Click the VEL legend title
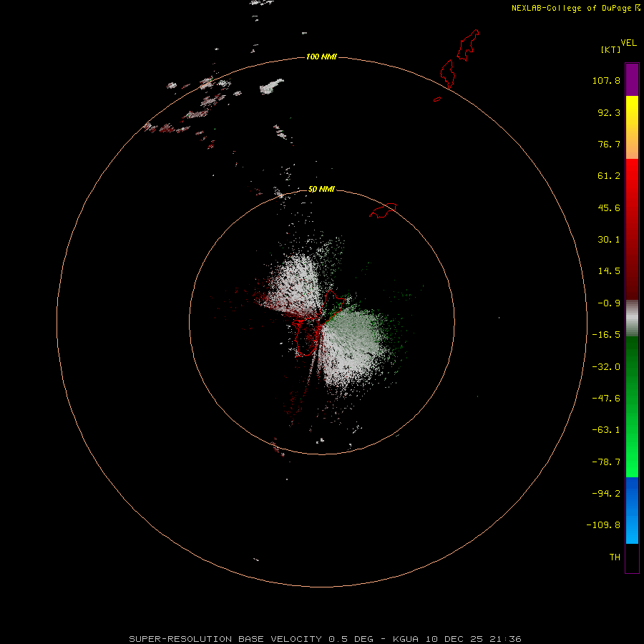 (628, 43)
